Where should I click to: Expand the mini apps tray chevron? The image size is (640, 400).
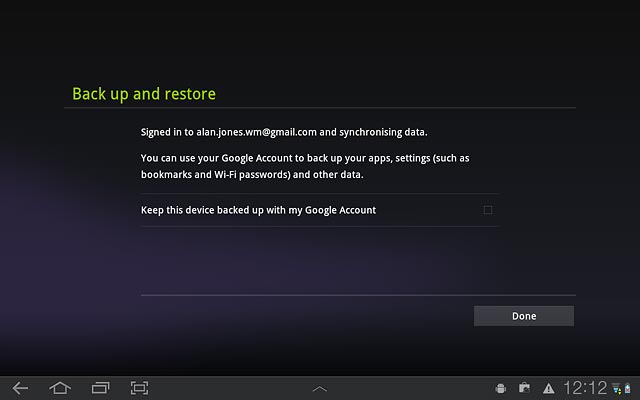320,388
